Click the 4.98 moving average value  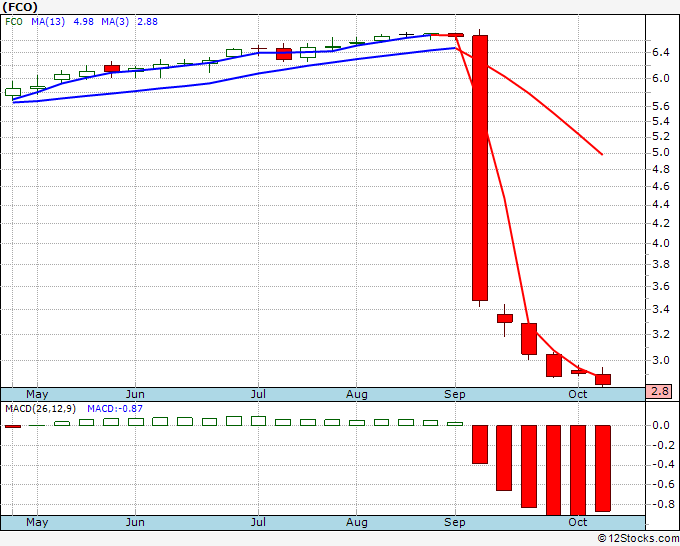(83, 21)
